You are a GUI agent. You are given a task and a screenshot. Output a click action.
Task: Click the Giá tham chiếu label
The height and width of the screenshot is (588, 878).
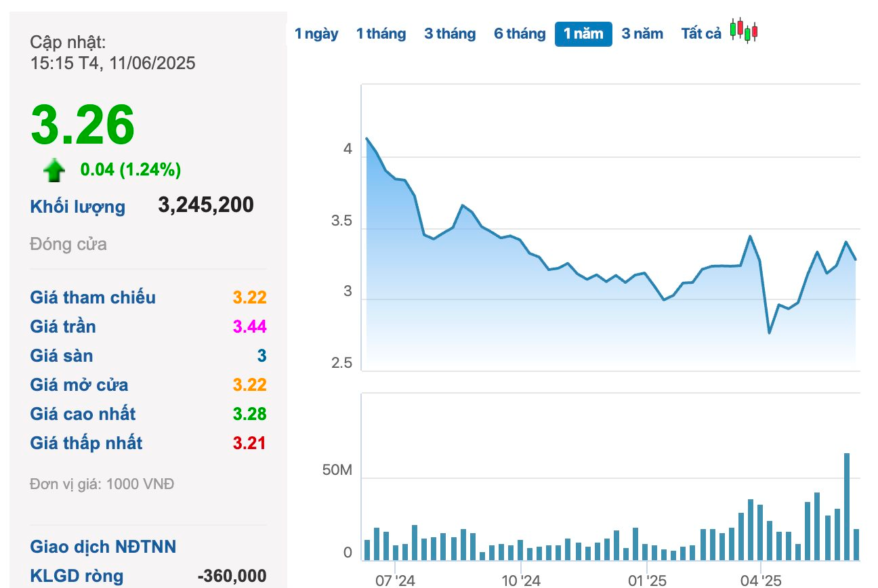point(93,297)
